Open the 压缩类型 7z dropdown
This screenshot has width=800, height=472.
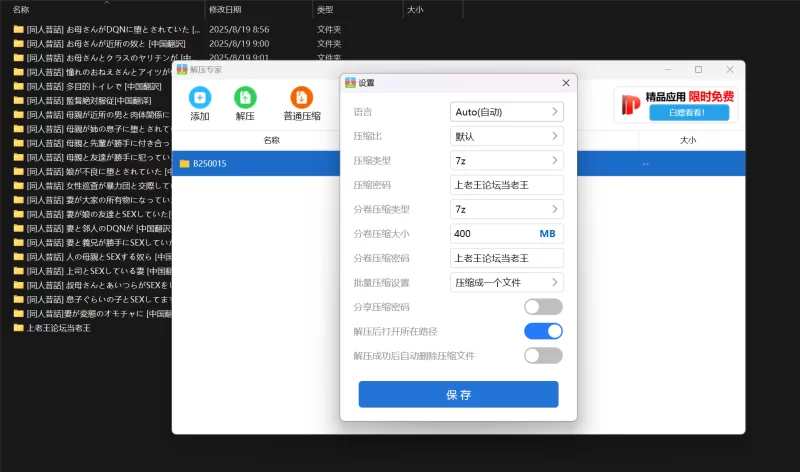tap(507, 161)
